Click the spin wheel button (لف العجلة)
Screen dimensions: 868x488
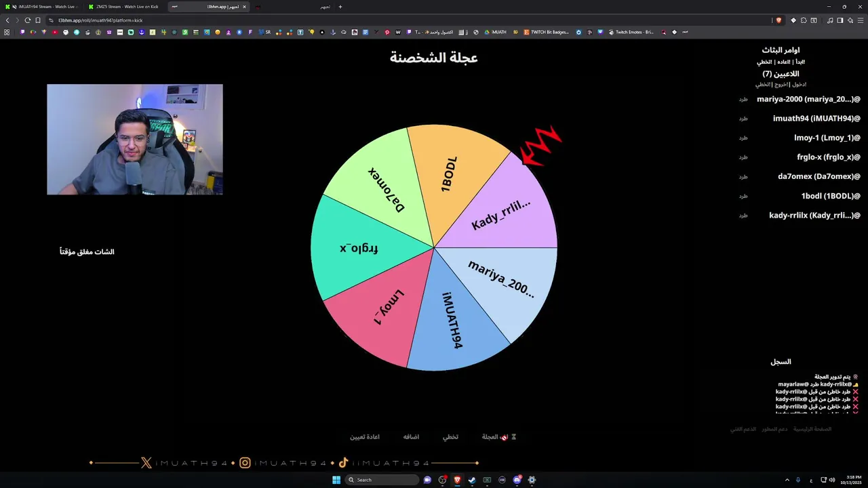coord(499,437)
